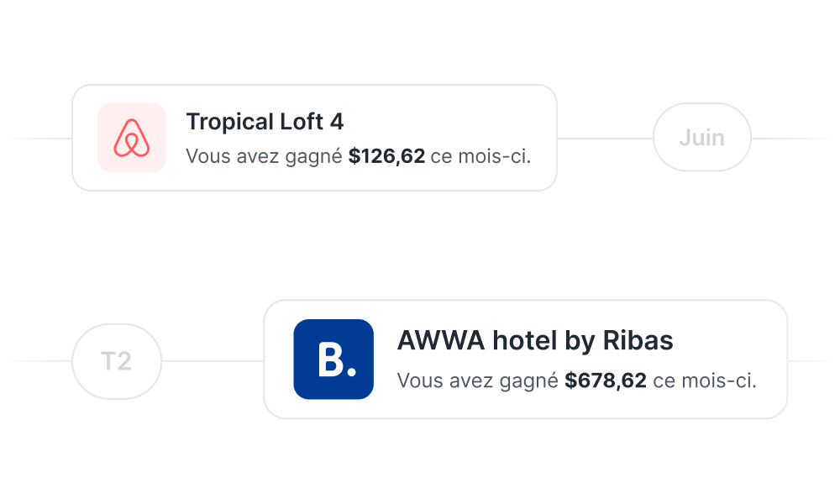The width and height of the screenshot is (840, 504).
Task: Open the Tropical Loft 4 listing title
Action: [265, 122]
